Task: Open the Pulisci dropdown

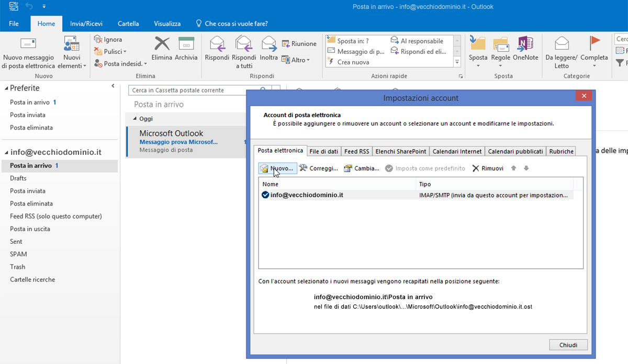Action: [x=110, y=51]
